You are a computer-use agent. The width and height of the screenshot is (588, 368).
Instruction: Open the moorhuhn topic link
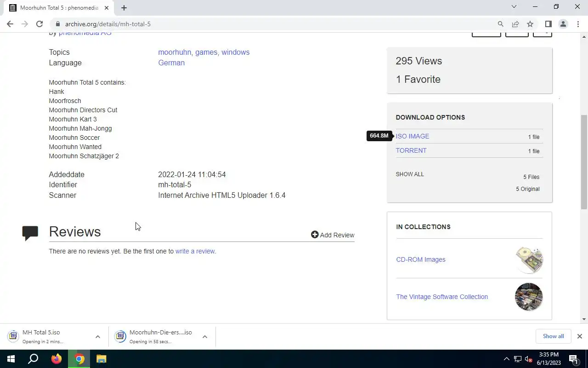(175, 52)
